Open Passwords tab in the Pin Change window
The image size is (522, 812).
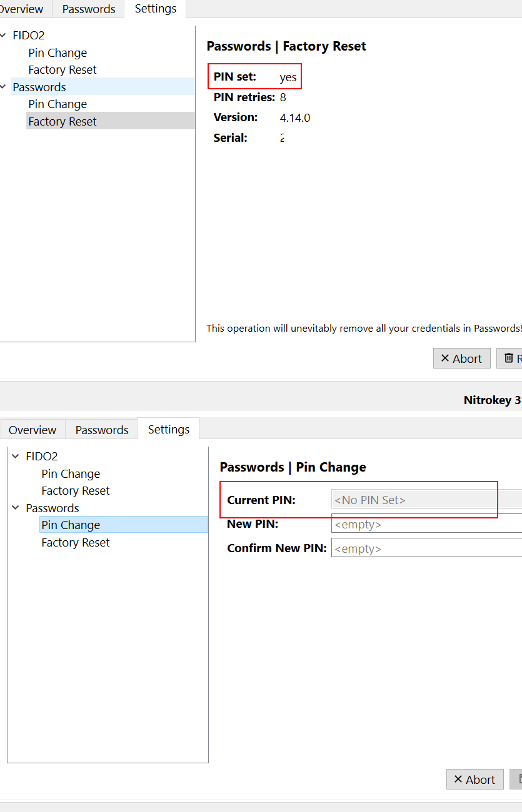102,430
